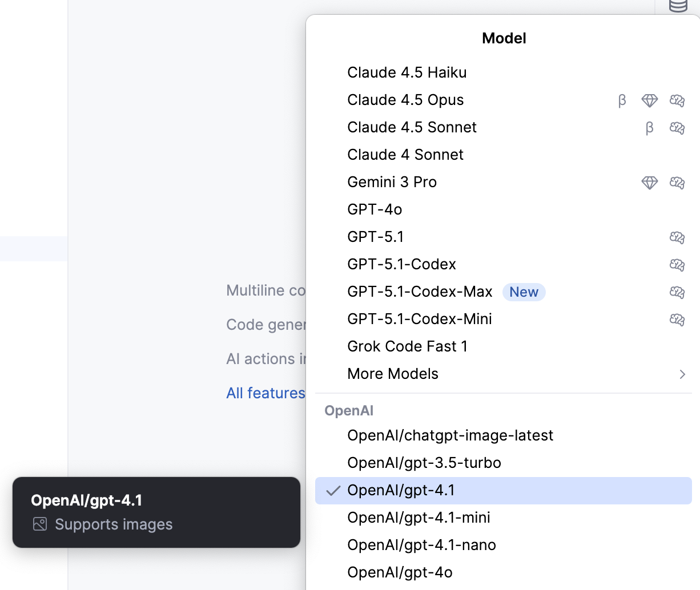
Task: Choose the GPT-4o model
Action: 374,210
